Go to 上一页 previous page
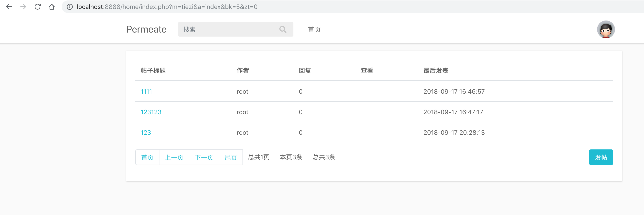644x215 pixels. 174,157
